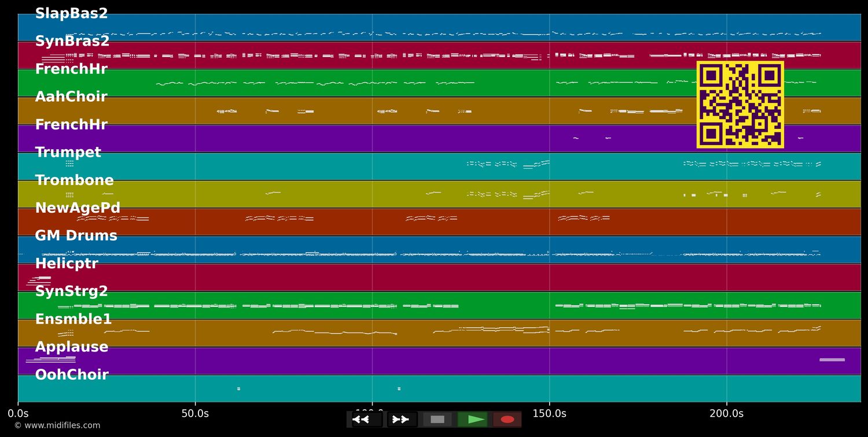This screenshot has height=437, width=868.
Task: Click the fast-forward button
Action: tap(402, 419)
